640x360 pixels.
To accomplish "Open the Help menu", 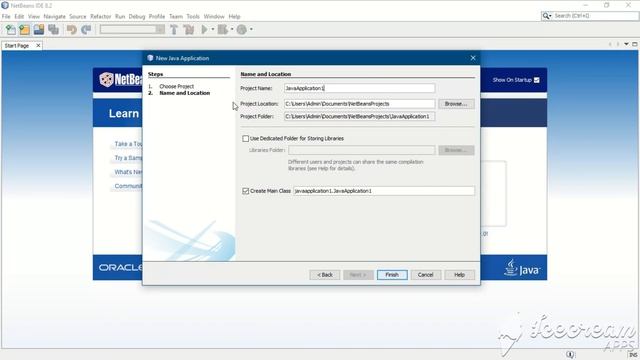I will 234,16.
